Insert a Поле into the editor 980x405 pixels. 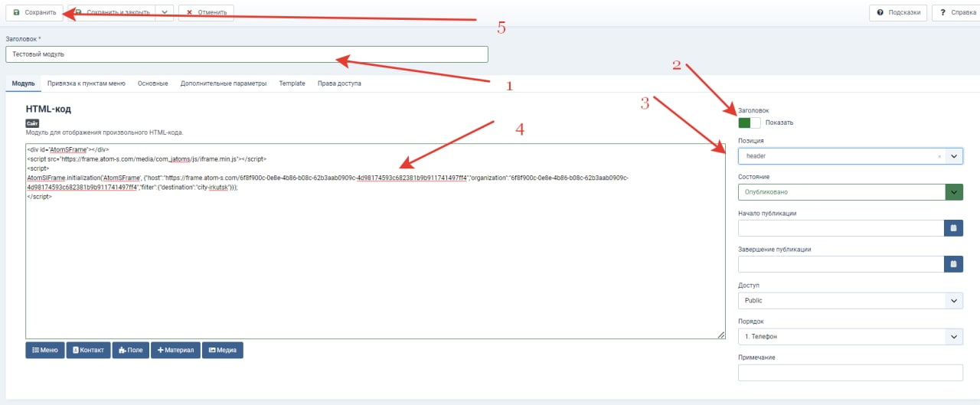[x=131, y=350]
